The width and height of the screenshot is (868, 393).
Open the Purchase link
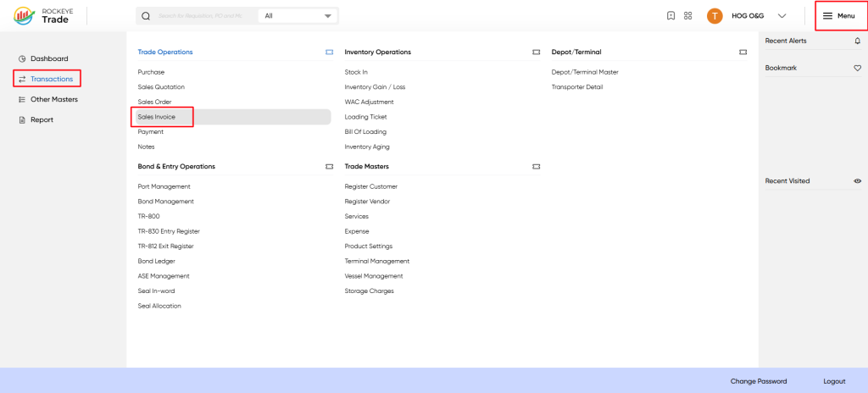tap(151, 73)
